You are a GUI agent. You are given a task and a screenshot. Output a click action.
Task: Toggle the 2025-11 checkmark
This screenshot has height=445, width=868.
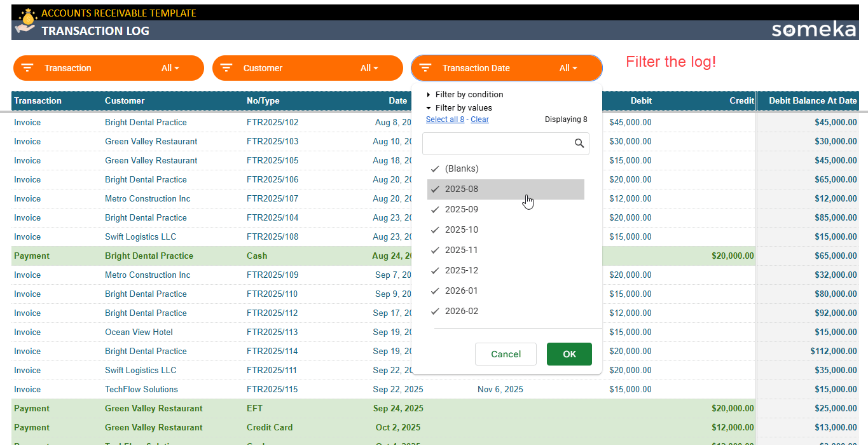click(x=434, y=250)
